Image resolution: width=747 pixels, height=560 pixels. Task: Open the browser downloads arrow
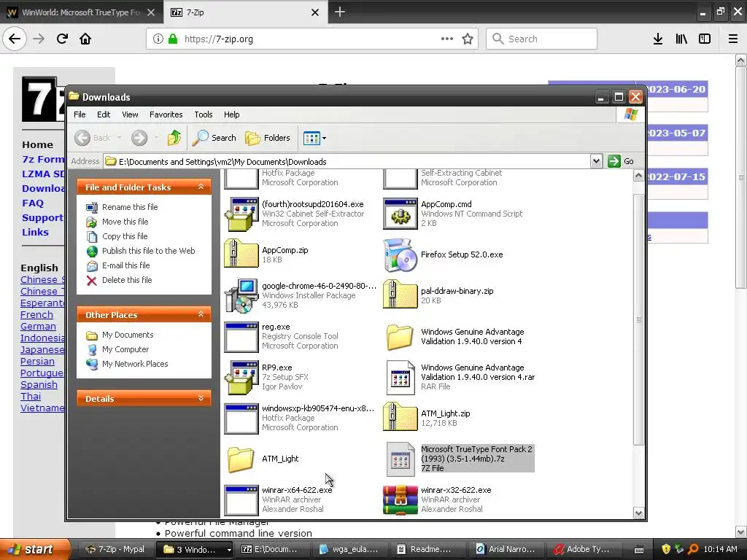pyautogui.click(x=657, y=39)
